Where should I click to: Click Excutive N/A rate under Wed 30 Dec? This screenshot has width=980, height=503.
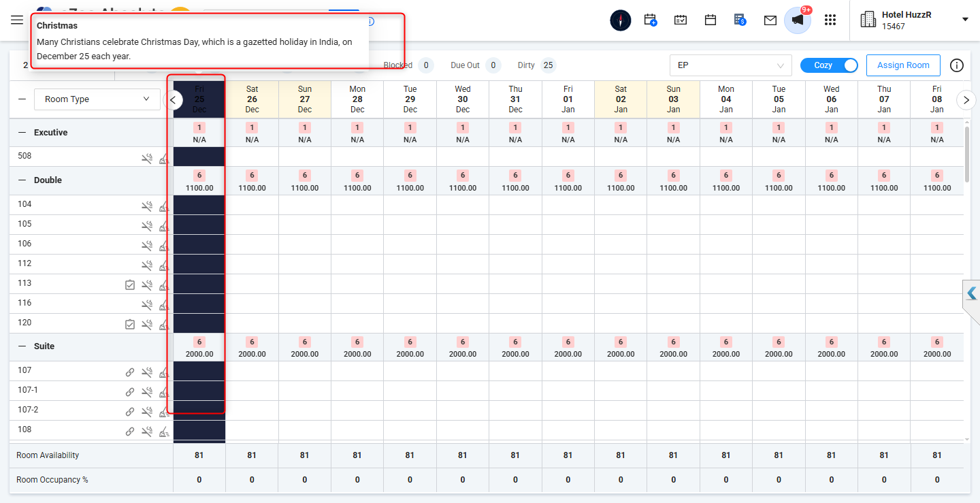pyautogui.click(x=463, y=140)
